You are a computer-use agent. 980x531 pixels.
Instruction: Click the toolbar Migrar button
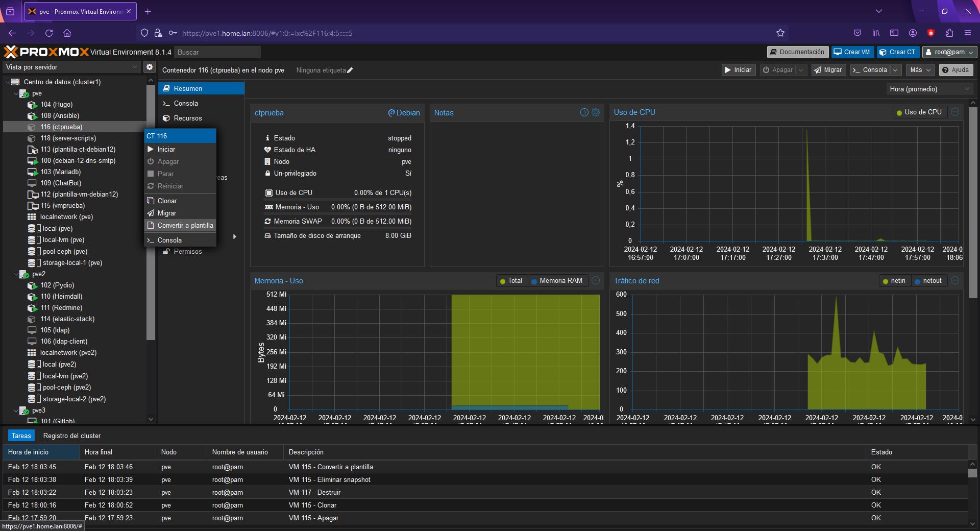pos(828,70)
